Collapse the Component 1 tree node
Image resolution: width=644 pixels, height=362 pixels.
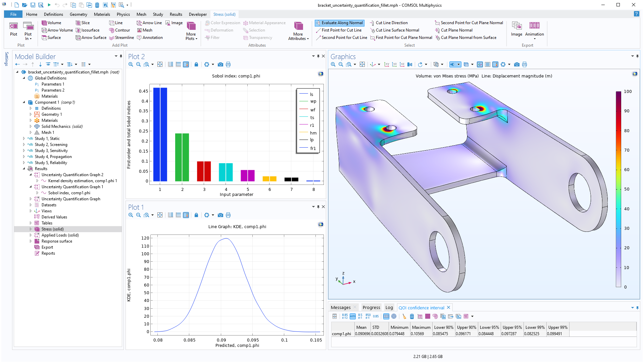24,102
